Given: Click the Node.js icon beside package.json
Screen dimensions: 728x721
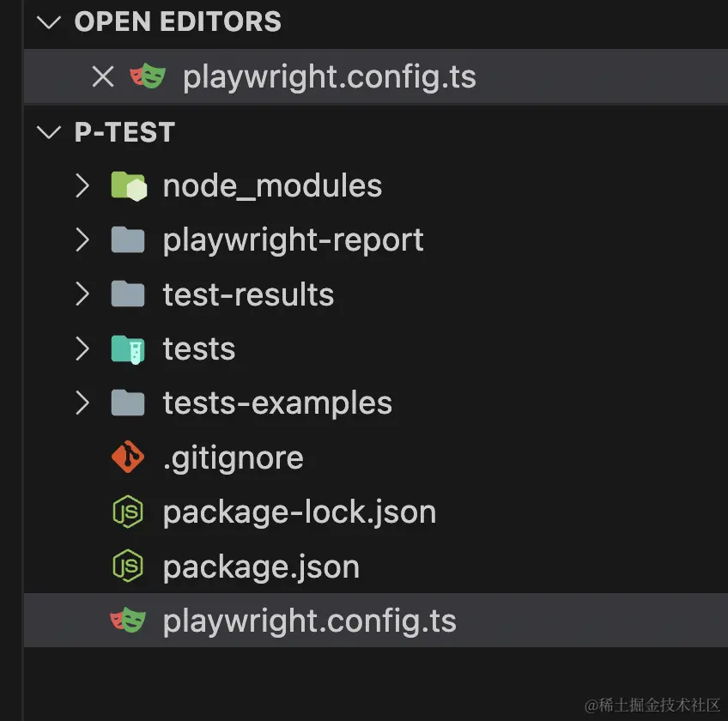Looking at the screenshot, I should coord(128,566).
